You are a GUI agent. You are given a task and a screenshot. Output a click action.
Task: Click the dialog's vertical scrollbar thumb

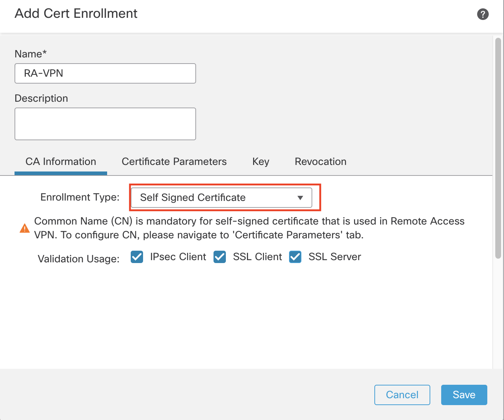(x=498, y=148)
